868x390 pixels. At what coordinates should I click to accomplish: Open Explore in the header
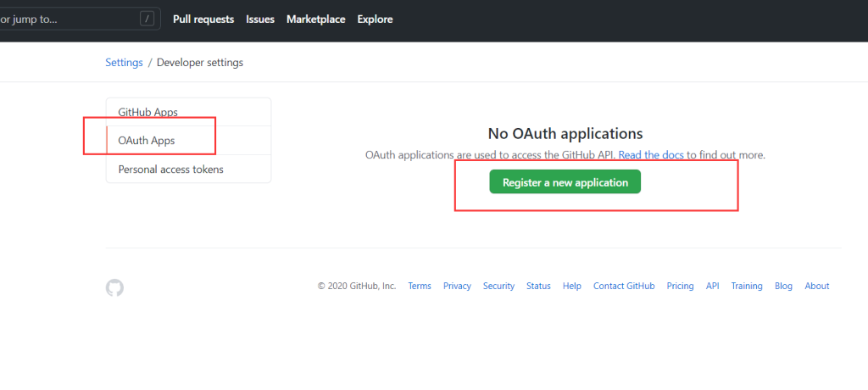[x=375, y=19]
